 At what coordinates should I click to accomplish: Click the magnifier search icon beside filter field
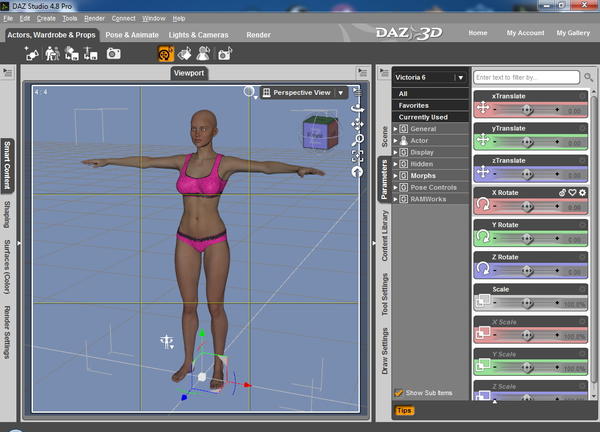tap(588, 77)
